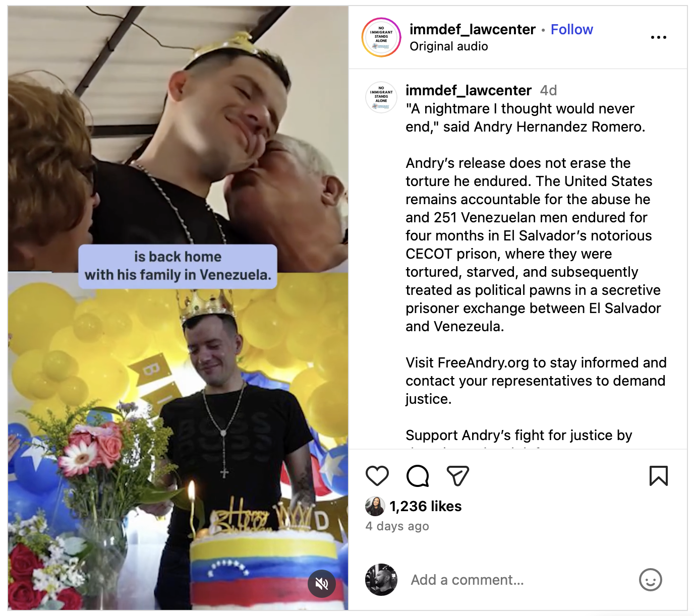Save the post with the bookmark icon
Viewport: 694px width, 616px height.
tap(658, 476)
